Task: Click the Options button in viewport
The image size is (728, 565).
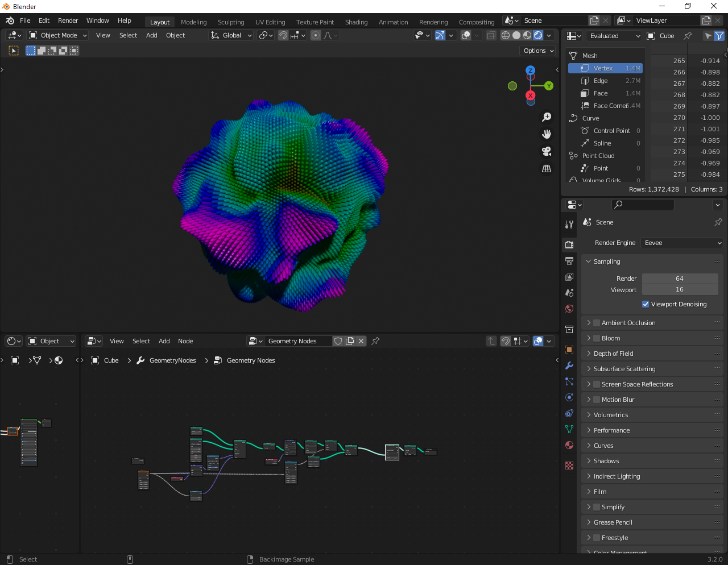Action: click(538, 51)
